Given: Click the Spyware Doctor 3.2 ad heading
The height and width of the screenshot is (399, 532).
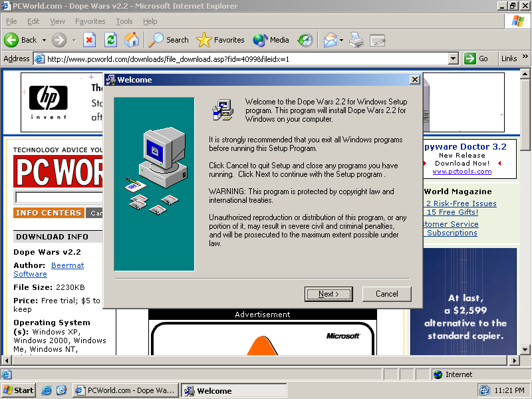Looking at the screenshot, I should (465, 146).
